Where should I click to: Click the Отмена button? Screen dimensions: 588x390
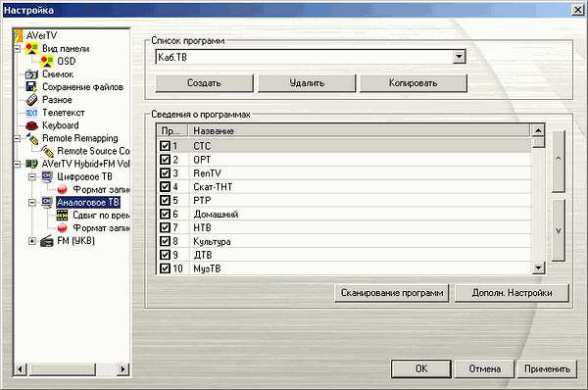click(484, 369)
